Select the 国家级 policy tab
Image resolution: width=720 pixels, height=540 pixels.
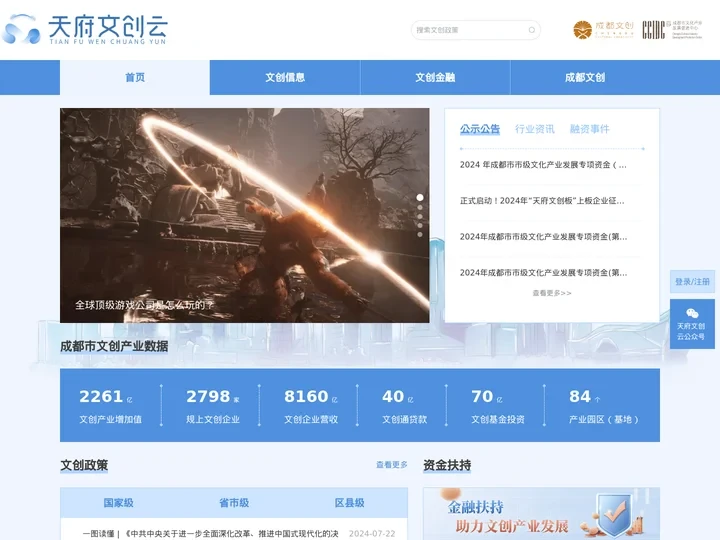pyautogui.click(x=118, y=503)
